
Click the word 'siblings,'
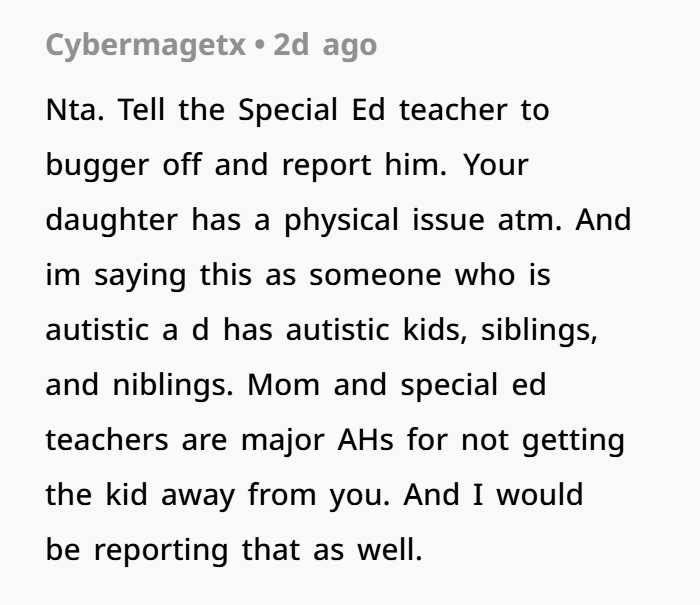(539, 330)
